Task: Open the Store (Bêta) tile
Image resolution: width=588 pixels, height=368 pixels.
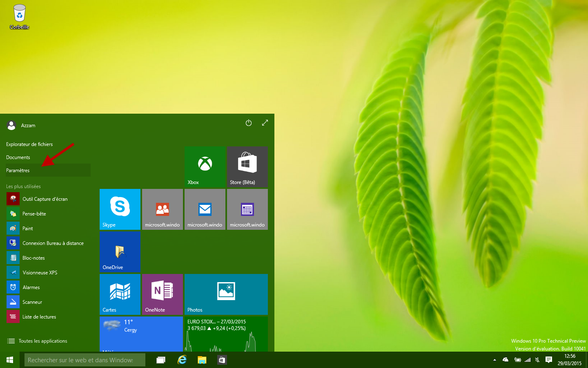Action: point(247,167)
